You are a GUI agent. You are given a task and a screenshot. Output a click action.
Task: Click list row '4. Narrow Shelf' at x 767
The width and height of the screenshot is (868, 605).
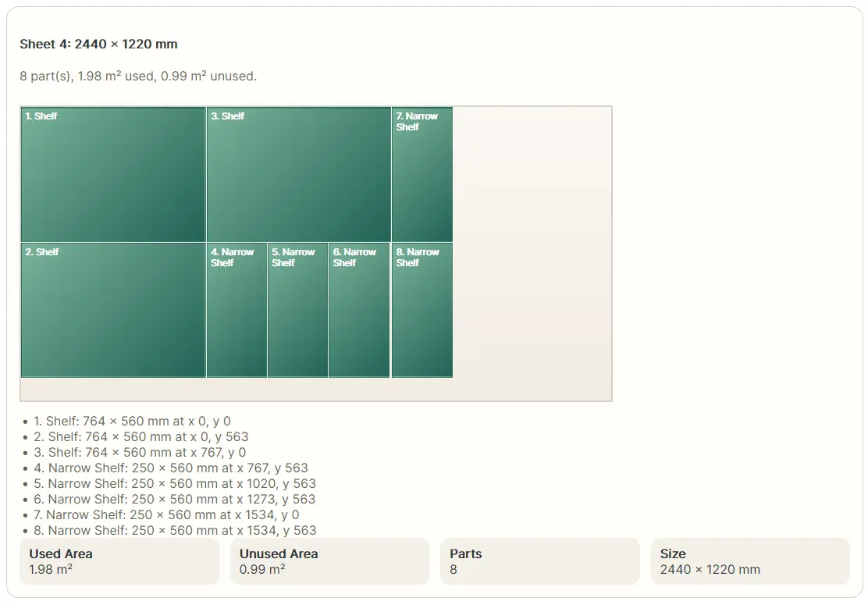pos(170,468)
